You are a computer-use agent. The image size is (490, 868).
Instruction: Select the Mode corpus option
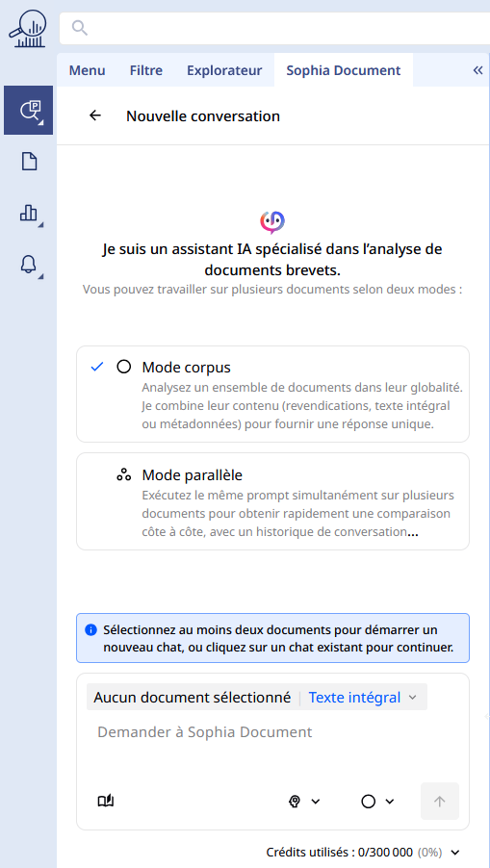(272, 395)
